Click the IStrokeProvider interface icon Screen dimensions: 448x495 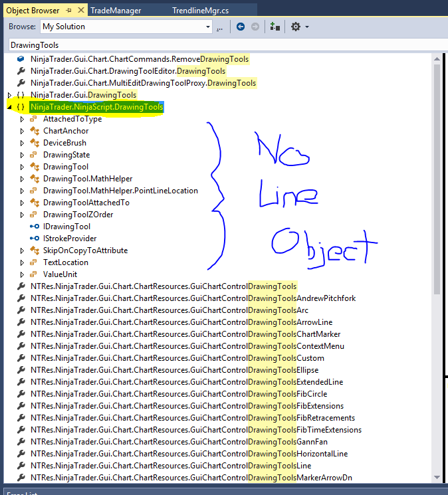coord(35,239)
